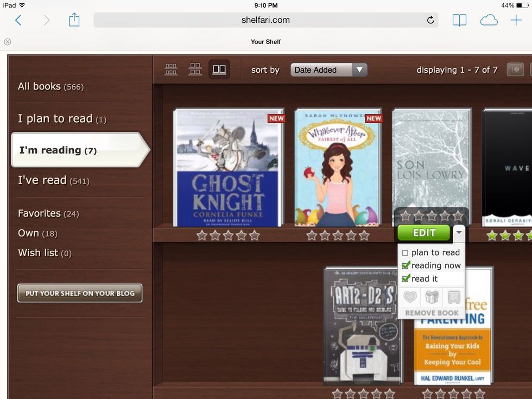The height and width of the screenshot is (399, 532).
Task: Switch to the medium grid shelf view
Action: (x=195, y=69)
